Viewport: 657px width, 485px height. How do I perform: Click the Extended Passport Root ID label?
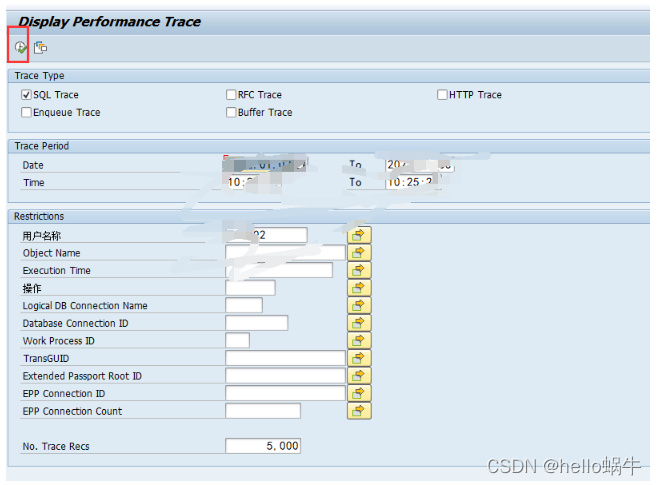82,376
